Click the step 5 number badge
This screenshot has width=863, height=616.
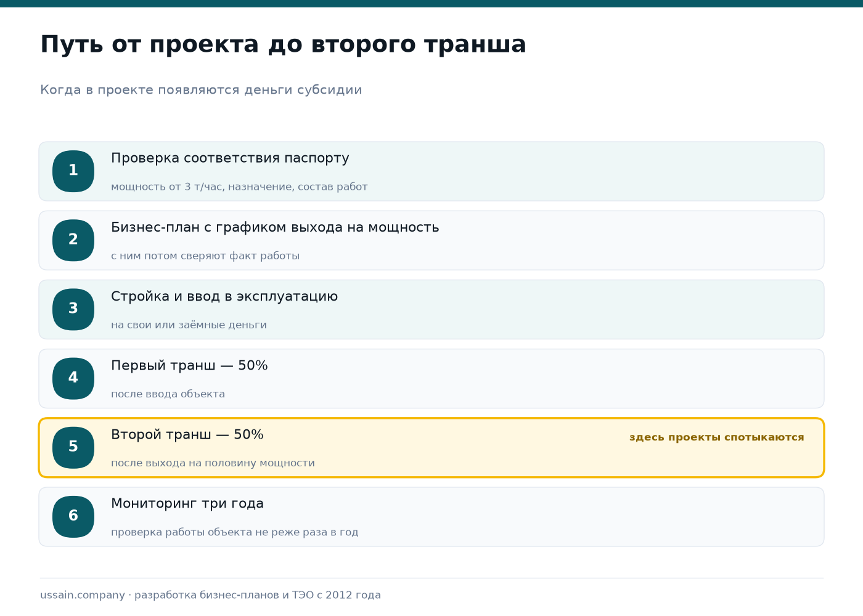pos(73,447)
